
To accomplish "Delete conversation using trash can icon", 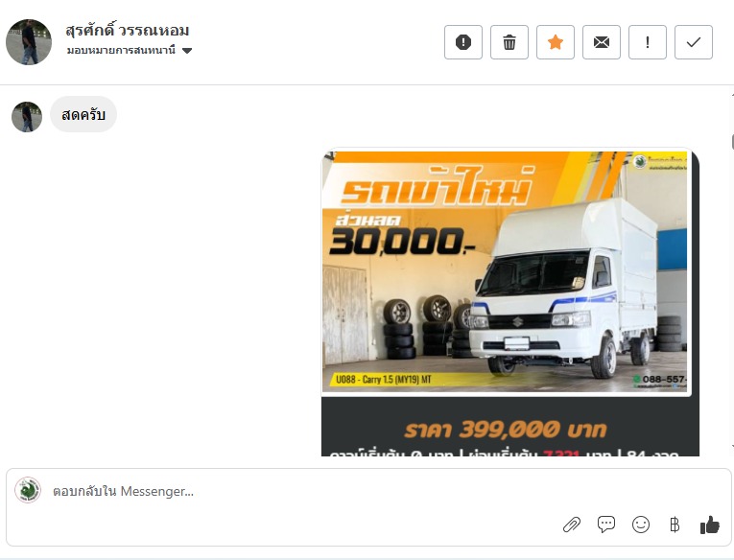I will 509,42.
